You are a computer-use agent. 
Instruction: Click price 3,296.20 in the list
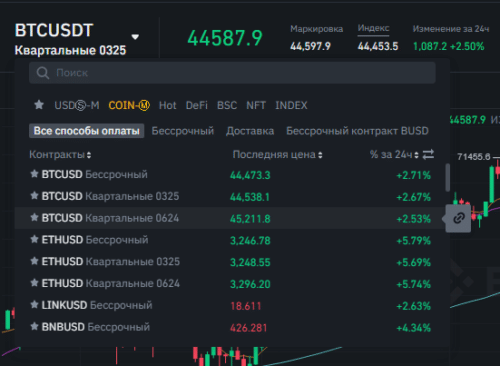coord(250,284)
